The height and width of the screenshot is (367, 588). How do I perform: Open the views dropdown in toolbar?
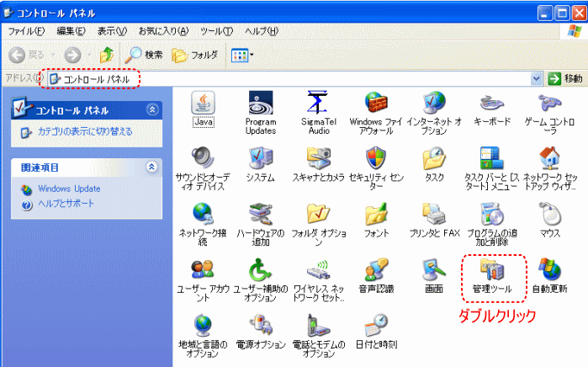[242, 55]
